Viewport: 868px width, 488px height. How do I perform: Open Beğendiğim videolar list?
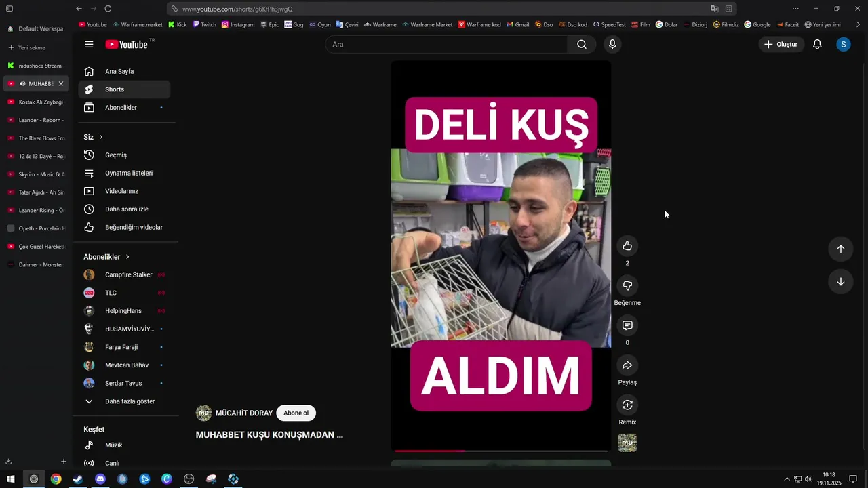tap(124, 227)
